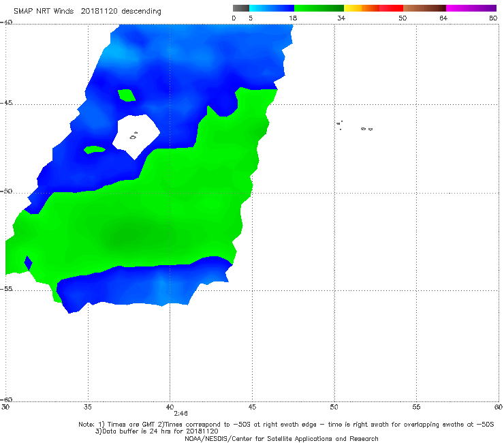Click the '55' longitude label on bottom axis
This screenshot has width=504, height=443.
(416, 407)
